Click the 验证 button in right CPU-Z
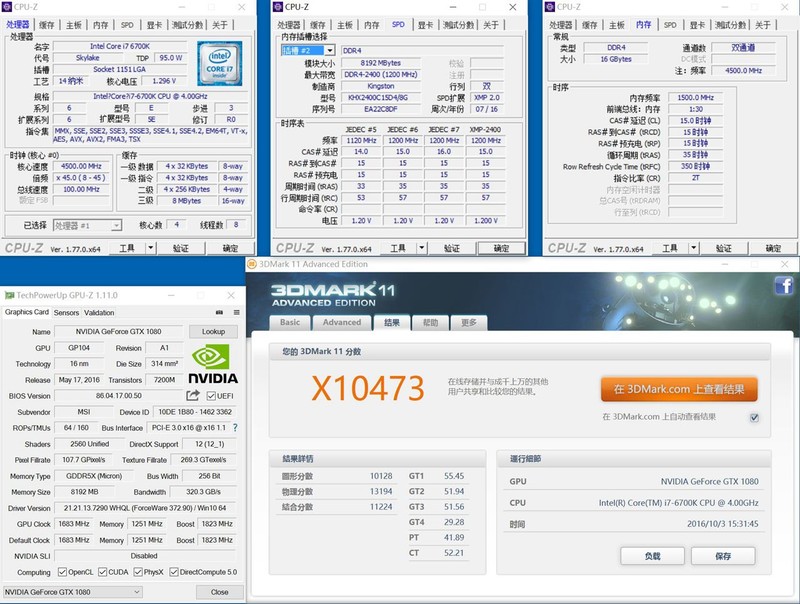 (724, 248)
